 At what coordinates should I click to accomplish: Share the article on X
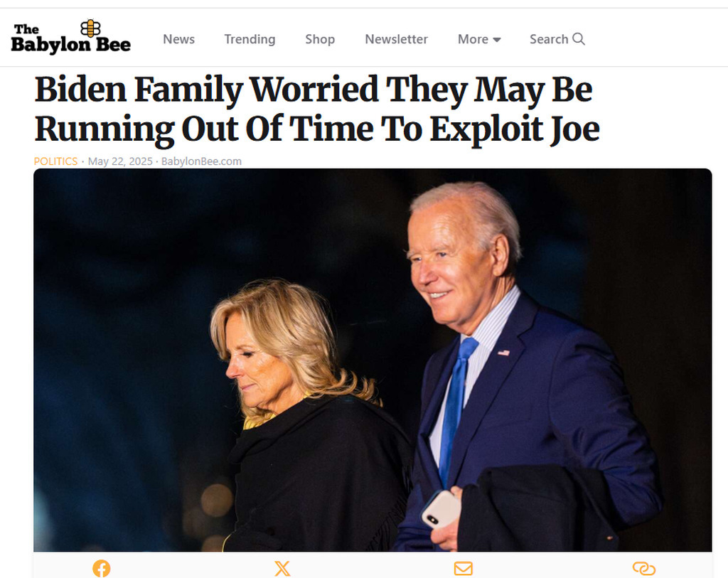tap(282, 568)
